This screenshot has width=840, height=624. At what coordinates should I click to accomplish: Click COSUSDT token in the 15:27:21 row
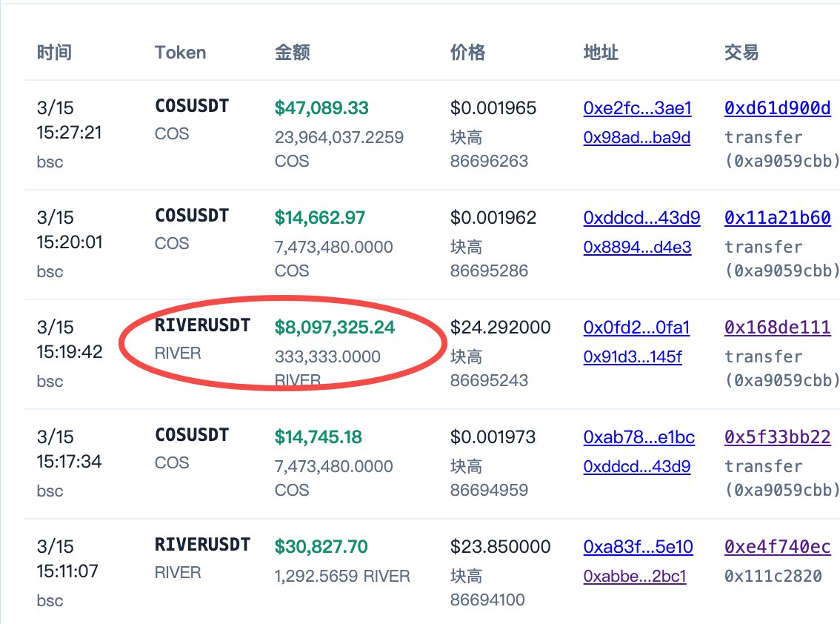(x=191, y=106)
